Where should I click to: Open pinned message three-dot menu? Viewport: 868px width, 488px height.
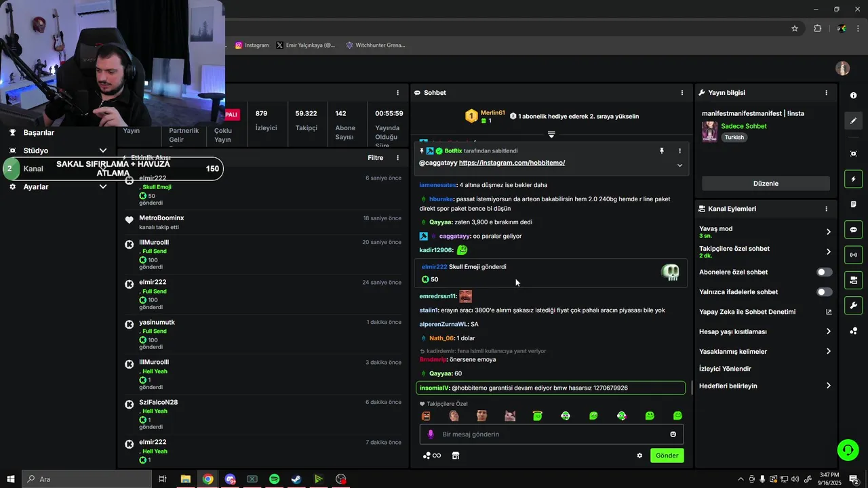[679, 151]
